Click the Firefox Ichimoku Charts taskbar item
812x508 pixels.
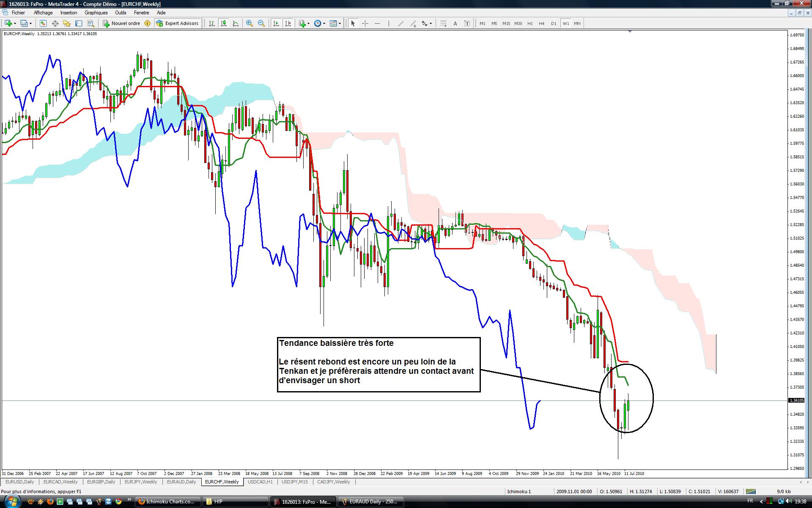click(x=167, y=502)
